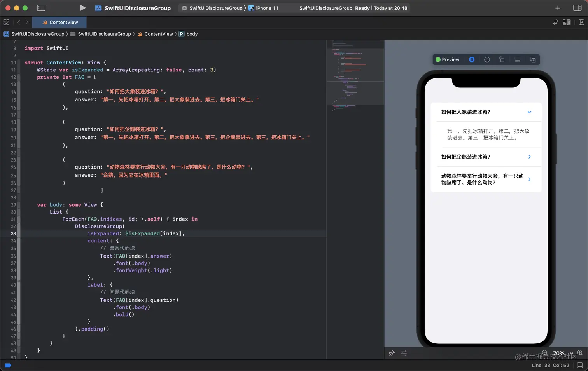The image size is (588, 371).
Task: Click the 'struct ContentView: View' declaration
Action: pyautogui.click(x=65, y=63)
